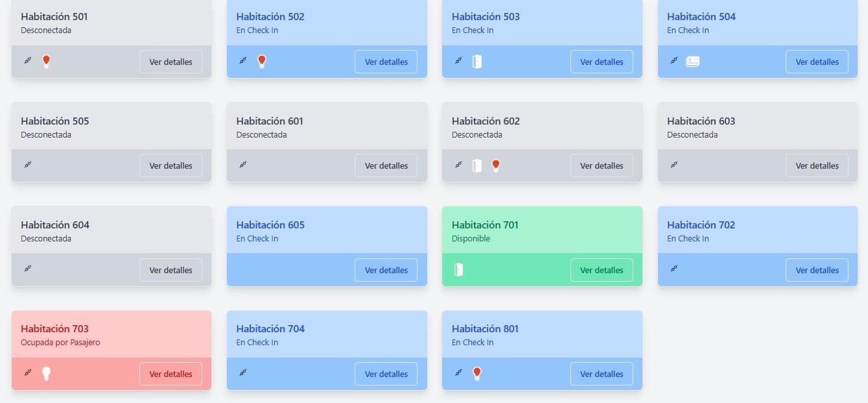Select the keycard icon on Habitación 504

tap(694, 60)
